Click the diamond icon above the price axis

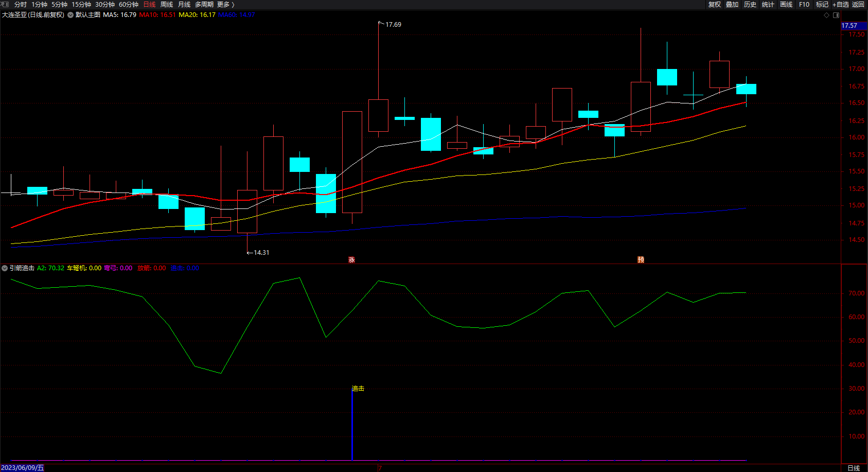tap(827, 15)
